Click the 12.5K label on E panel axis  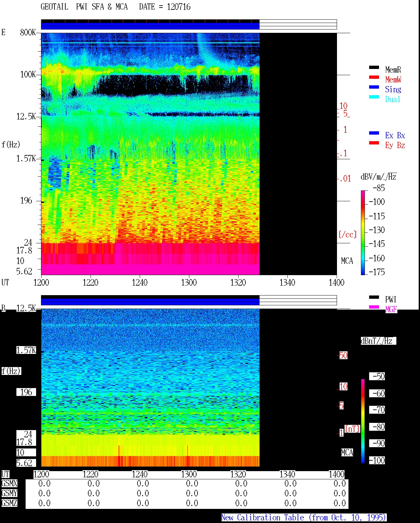pos(26,117)
